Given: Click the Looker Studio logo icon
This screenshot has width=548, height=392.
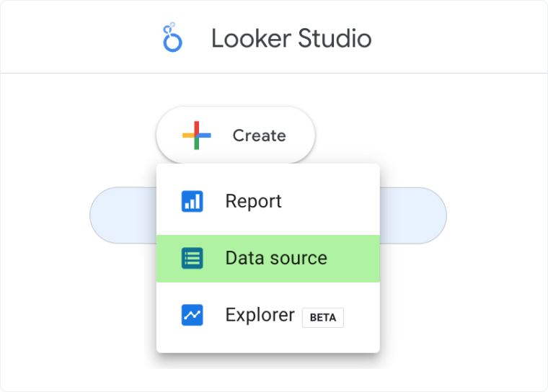Looking at the screenshot, I should [x=172, y=37].
